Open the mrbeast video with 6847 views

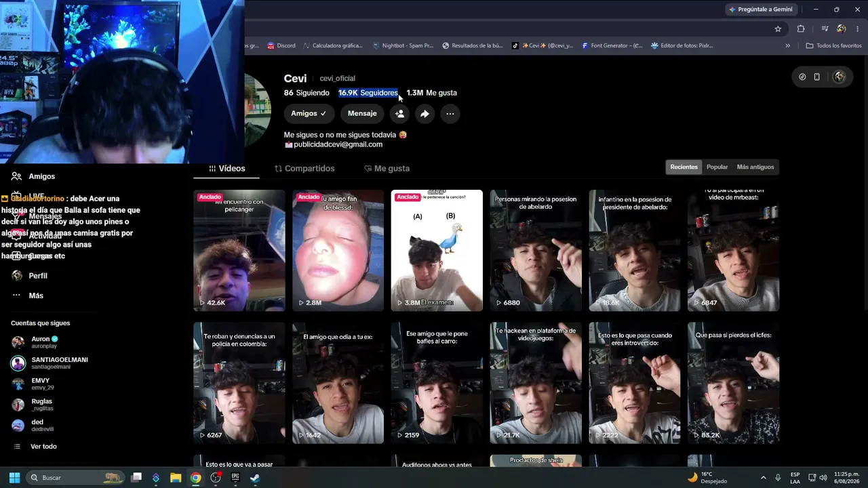click(733, 250)
